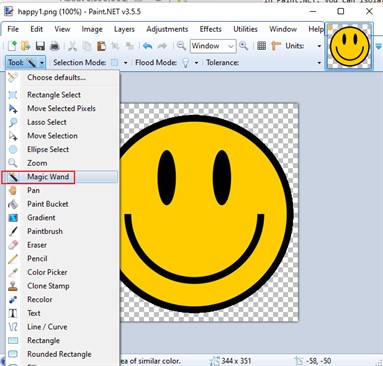The height and width of the screenshot is (366, 383).
Task: Open the Effects menu
Action: (x=211, y=29)
